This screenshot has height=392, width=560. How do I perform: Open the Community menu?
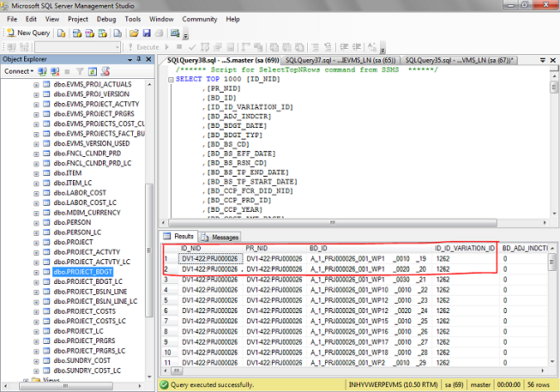199,18
